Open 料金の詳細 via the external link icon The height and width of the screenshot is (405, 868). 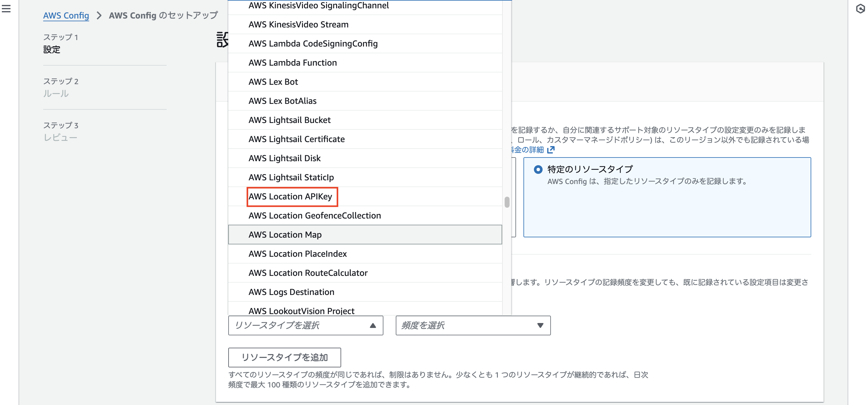click(x=551, y=149)
